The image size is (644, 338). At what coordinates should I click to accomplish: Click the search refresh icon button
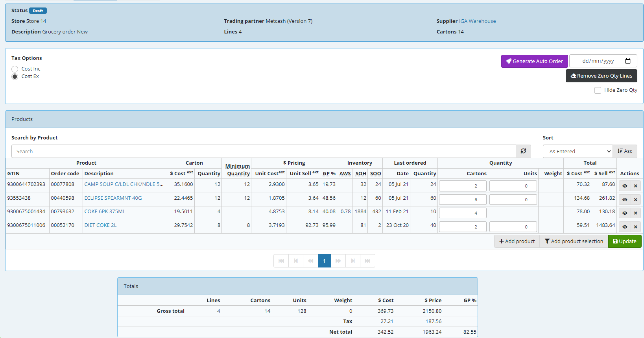523,151
